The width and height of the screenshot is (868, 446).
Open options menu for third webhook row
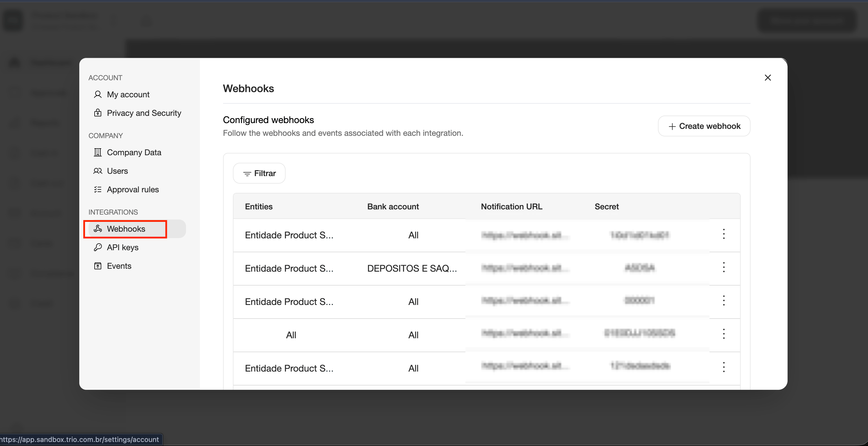(723, 301)
